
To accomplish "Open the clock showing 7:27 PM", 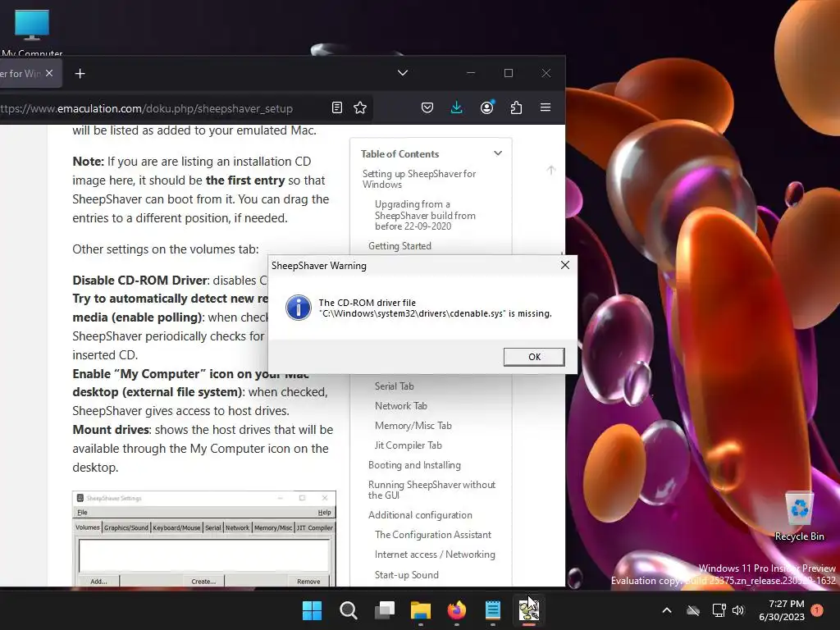I will pyautogui.click(x=782, y=610).
